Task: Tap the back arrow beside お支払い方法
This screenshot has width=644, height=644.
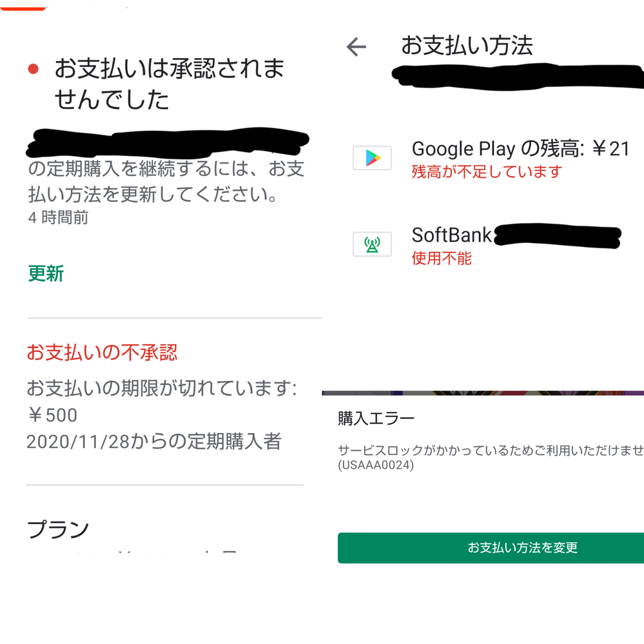Action: (356, 46)
